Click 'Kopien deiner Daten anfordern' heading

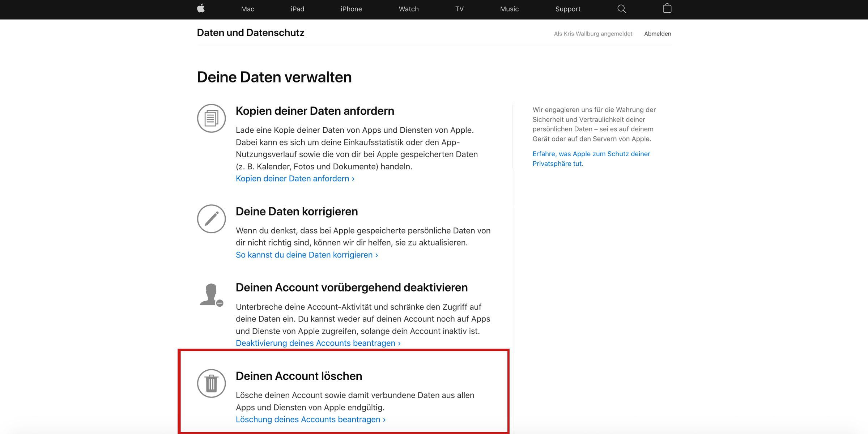point(315,111)
